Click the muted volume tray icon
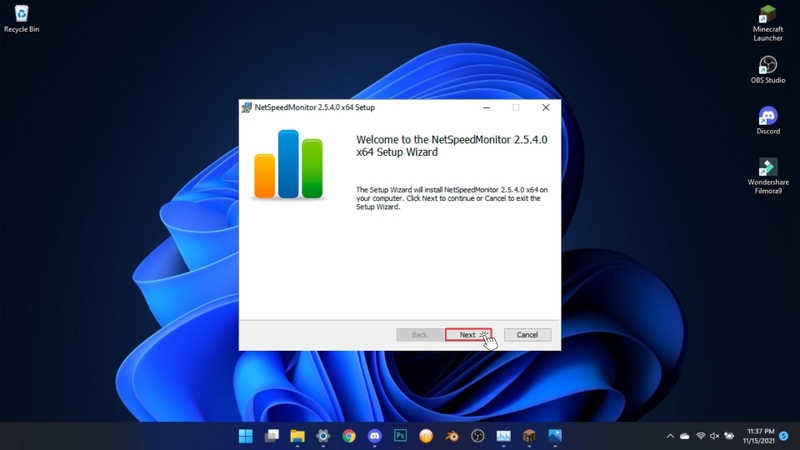800x450 pixels. point(715,436)
